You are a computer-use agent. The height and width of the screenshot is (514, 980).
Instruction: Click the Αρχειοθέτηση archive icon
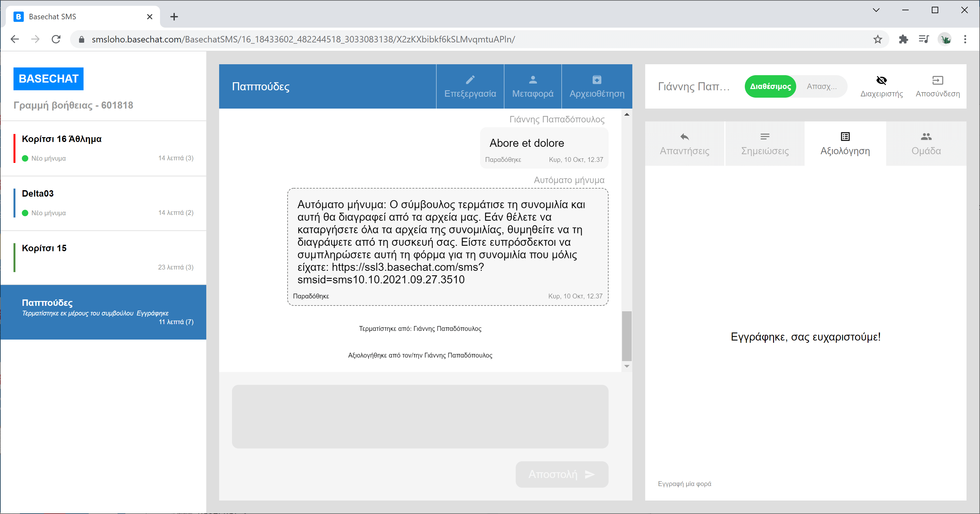tap(597, 80)
